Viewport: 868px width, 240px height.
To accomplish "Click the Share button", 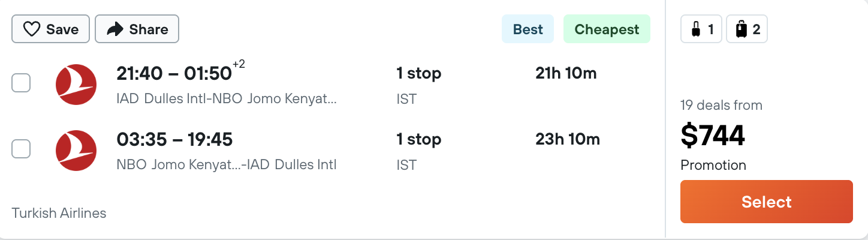I will pyautogui.click(x=137, y=29).
